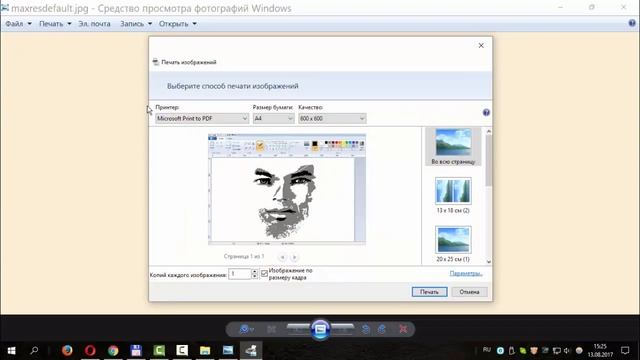
Task: Click the slideshow button in viewer controls
Action: click(320, 329)
